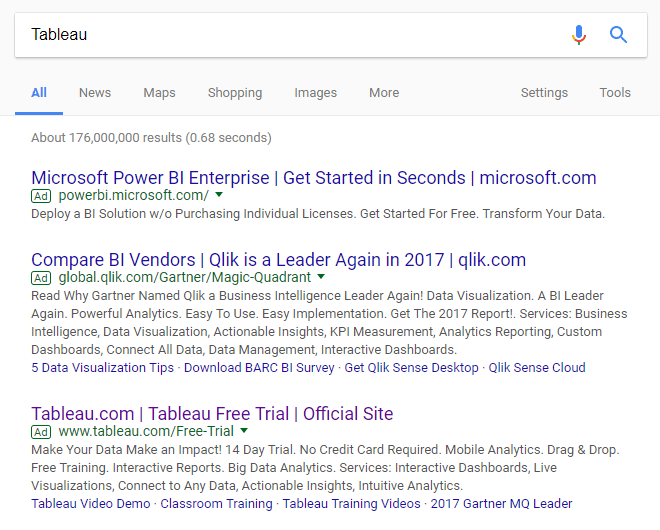Click the Ad badge beside www.tableau.com
Screen dimensions: 660x530
click(41, 432)
